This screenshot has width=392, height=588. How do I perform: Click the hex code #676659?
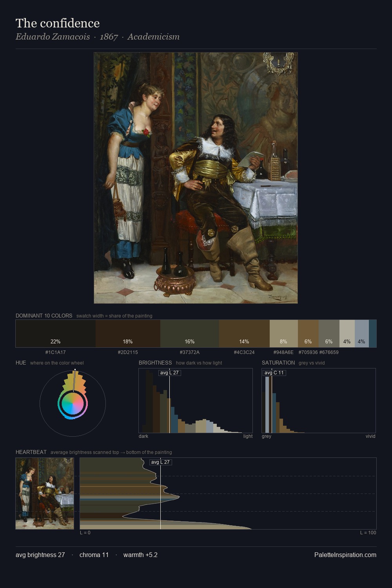pos(329,352)
